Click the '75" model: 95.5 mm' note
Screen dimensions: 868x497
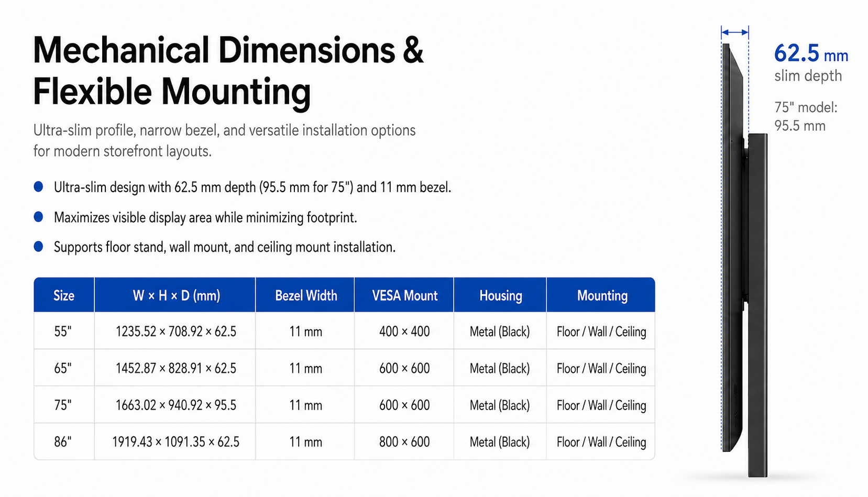coord(806,116)
